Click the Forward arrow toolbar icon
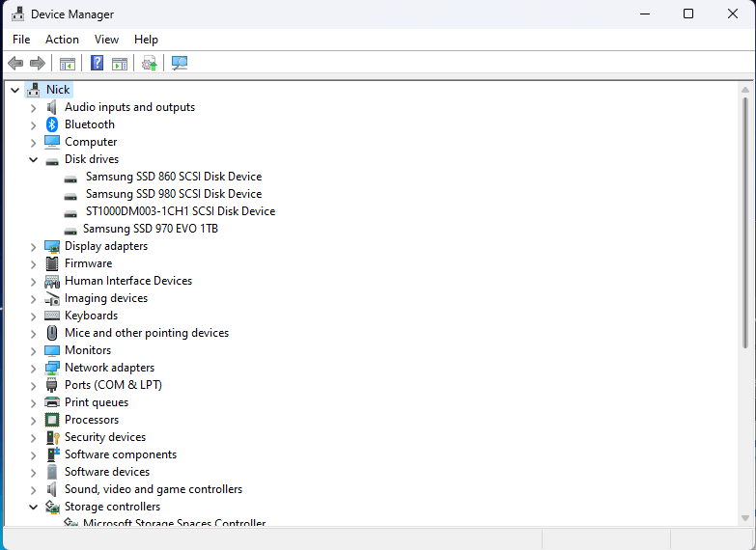Image resolution: width=756 pixels, height=550 pixels. pyautogui.click(x=38, y=63)
